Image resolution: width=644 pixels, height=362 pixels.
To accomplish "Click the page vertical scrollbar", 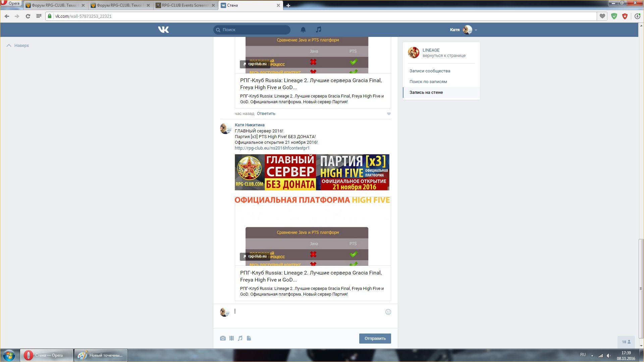I will tap(641, 288).
